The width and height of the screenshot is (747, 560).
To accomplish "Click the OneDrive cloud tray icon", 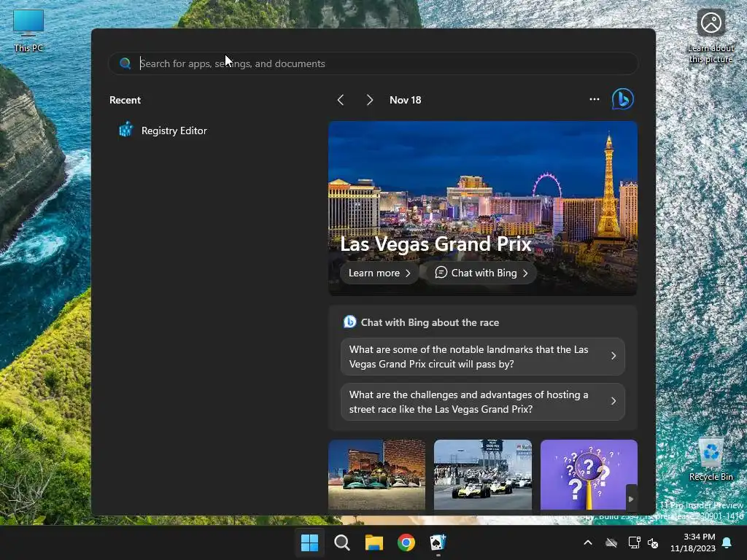I will tap(611, 542).
